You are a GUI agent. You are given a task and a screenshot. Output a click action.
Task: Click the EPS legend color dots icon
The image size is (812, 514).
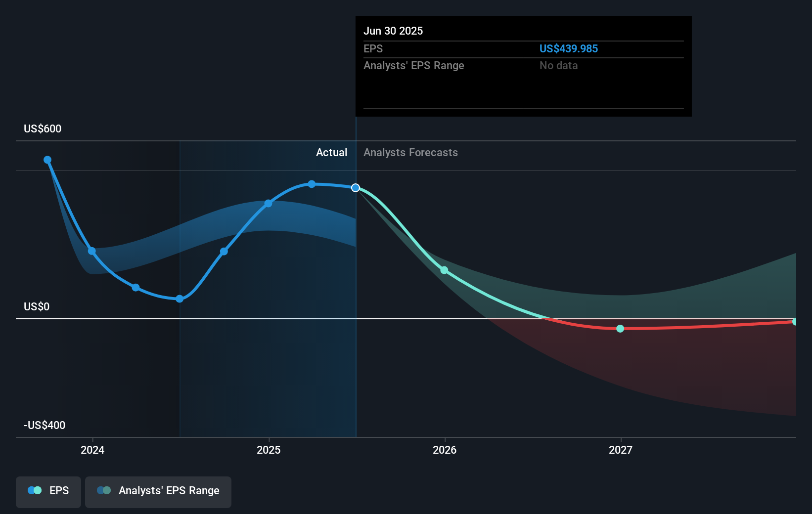[35, 490]
